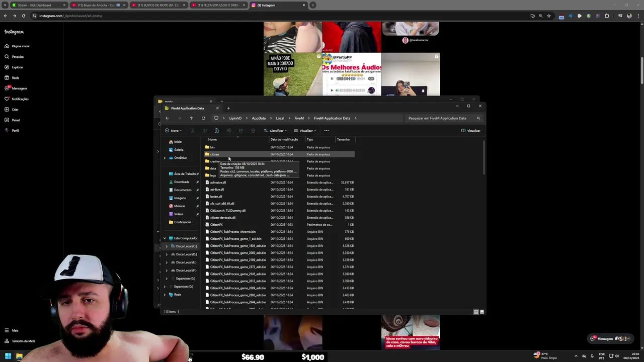
Task: Select the adhesive.dll file
Action: tap(279, 183)
